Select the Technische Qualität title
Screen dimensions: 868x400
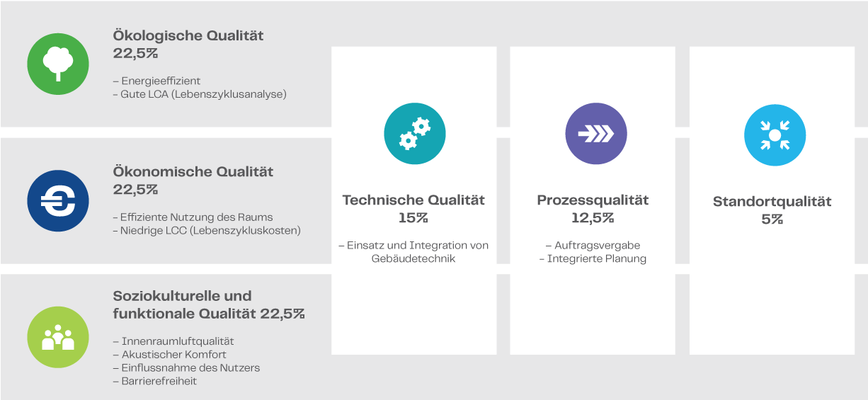tap(413, 200)
